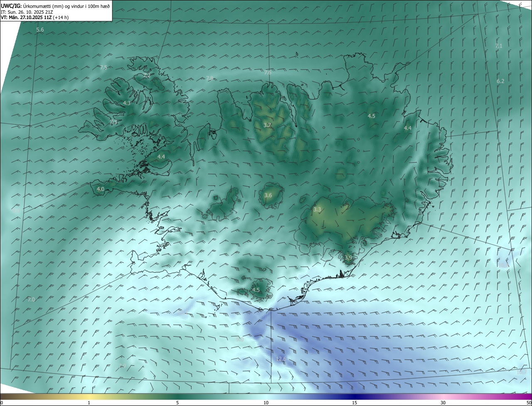Viewport: 532px width, 406px height.
Task: Click the 7.8 value label
Action: (x=209, y=78)
